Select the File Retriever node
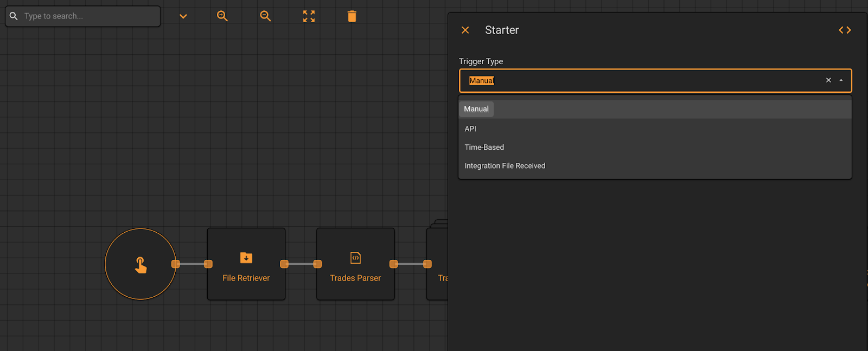 pos(246,264)
